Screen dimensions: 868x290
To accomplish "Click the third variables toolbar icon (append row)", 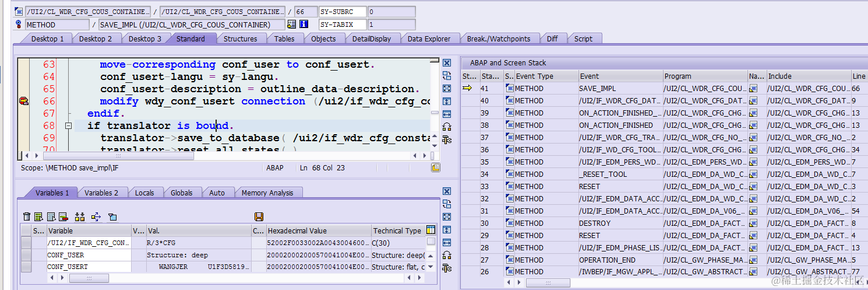I will pyautogui.click(x=51, y=216).
